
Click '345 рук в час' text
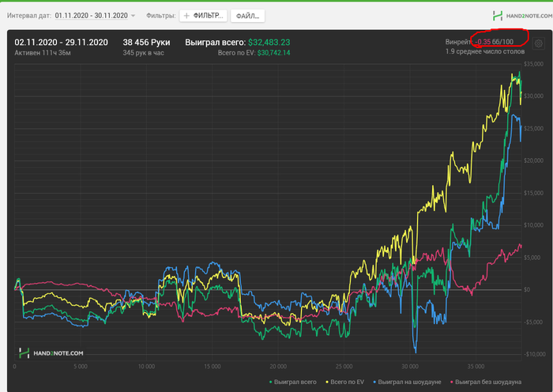tap(143, 53)
